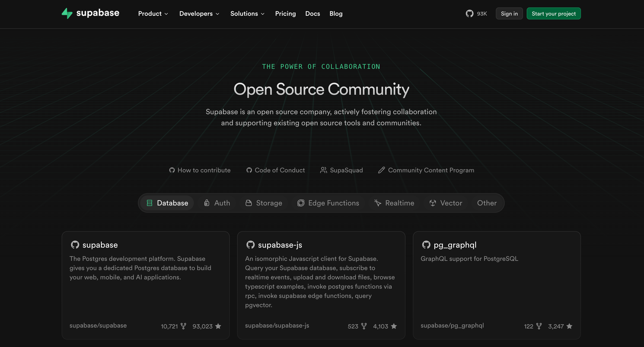644x347 pixels.
Task: Open the Vector tab
Action: pyautogui.click(x=446, y=203)
